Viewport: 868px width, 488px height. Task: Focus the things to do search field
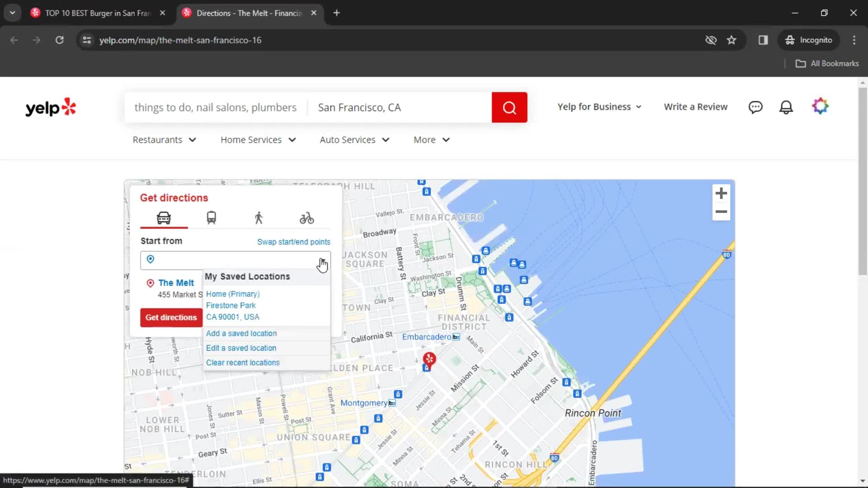[x=216, y=108]
